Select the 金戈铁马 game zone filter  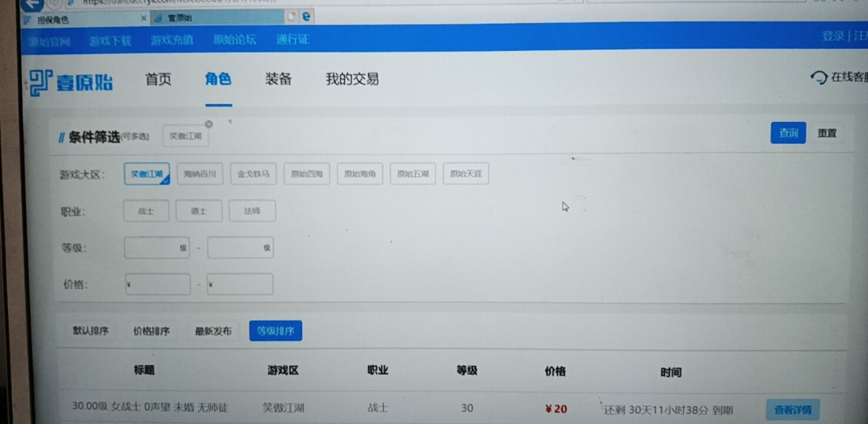tap(253, 174)
